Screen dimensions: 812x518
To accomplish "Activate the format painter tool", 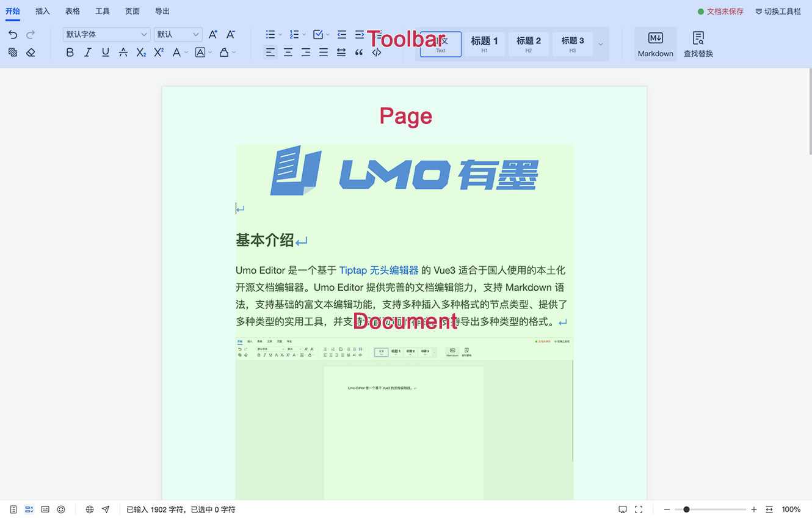I will [x=13, y=53].
